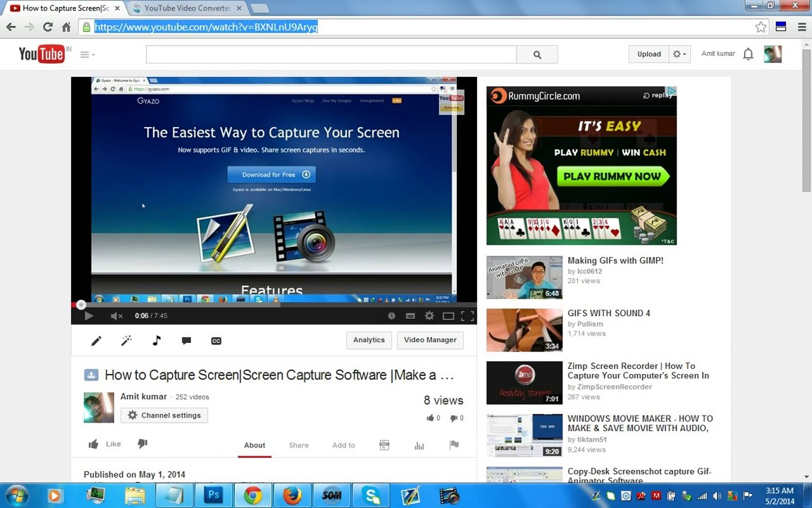Open Skype from the taskbar
Screen dimensions: 812x508
pos(371,495)
